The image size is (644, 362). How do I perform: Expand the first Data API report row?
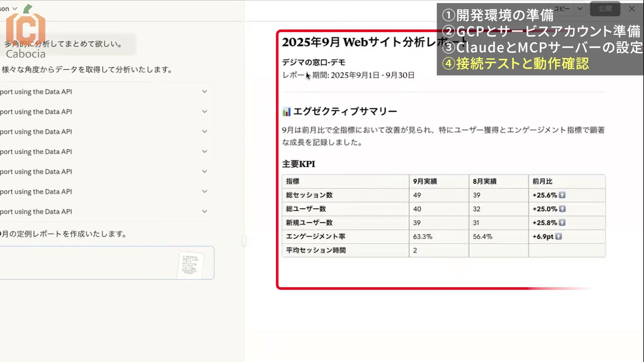pos(204,92)
